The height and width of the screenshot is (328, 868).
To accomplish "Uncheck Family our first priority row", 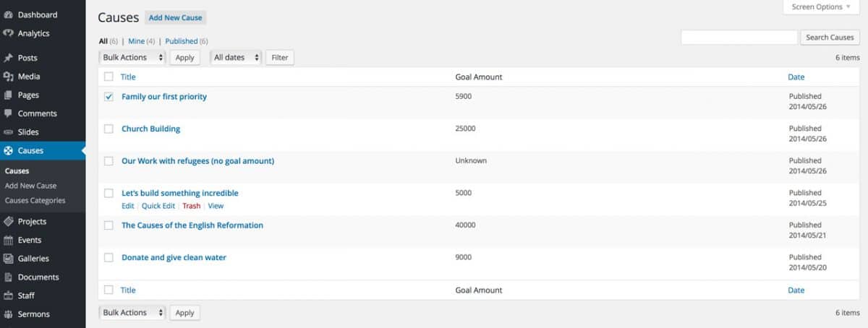I will click(x=109, y=97).
